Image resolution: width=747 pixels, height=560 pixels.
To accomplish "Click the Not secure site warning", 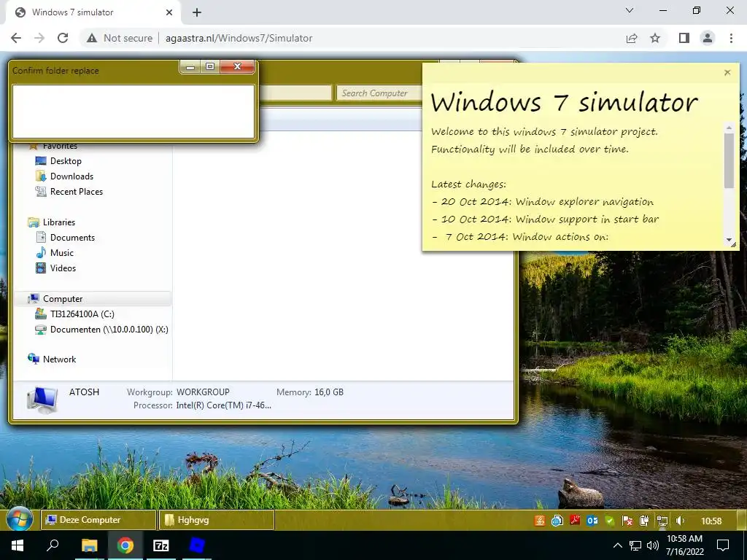I will coord(120,38).
